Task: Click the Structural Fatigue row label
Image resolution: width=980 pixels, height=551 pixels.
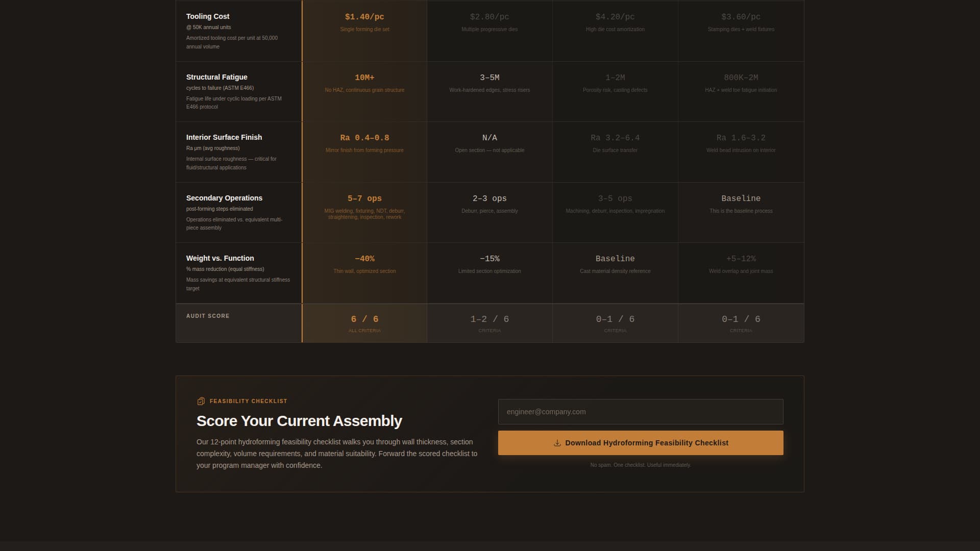Action: pyautogui.click(x=216, y=77)
